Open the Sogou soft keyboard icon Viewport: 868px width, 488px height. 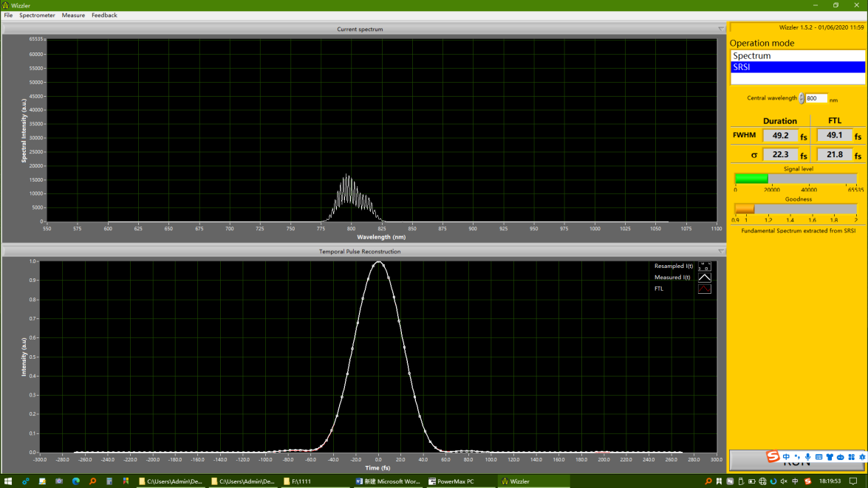coord(819,457)
